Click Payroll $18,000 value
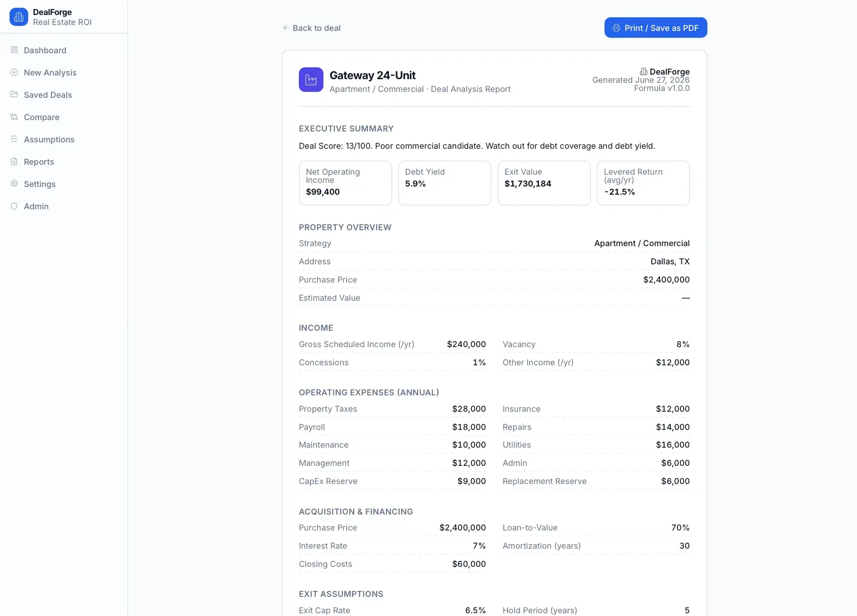857x616 pixels. pyautogui.click(x=469, y=427)
